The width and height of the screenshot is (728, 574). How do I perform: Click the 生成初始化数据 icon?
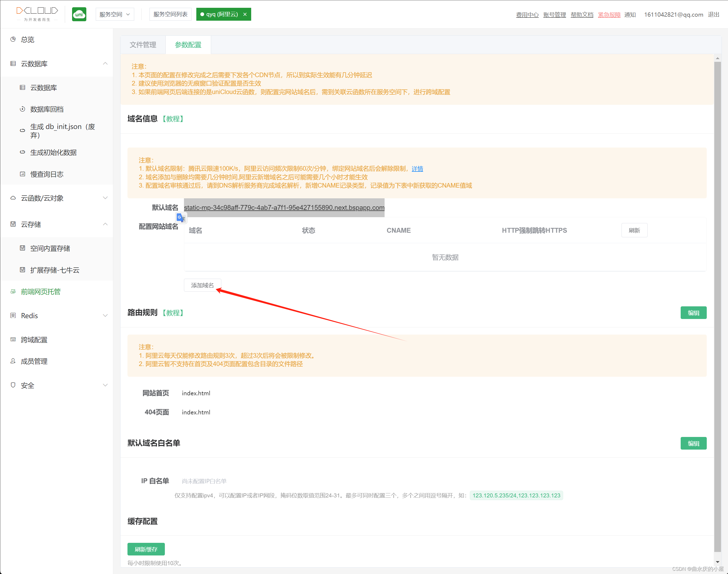[23, 152]
